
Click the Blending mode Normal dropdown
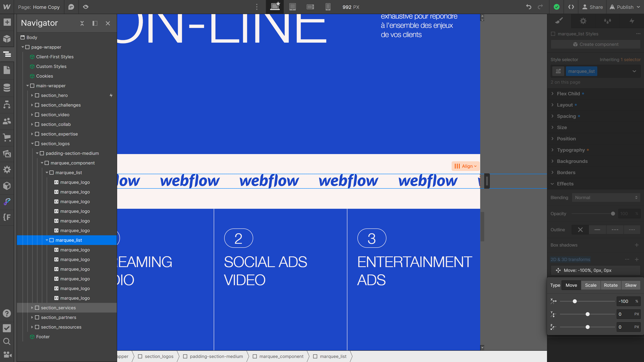606,197
